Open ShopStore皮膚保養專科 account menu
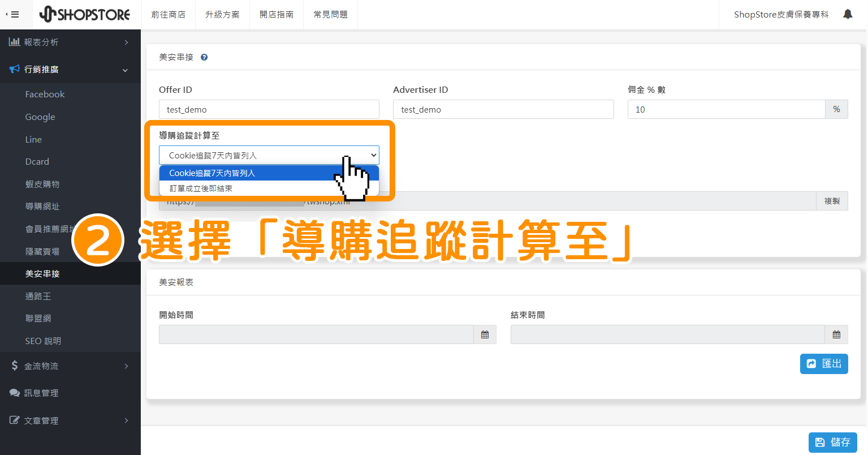The height and width of the screenshot is (455, 868). point(781,15)
